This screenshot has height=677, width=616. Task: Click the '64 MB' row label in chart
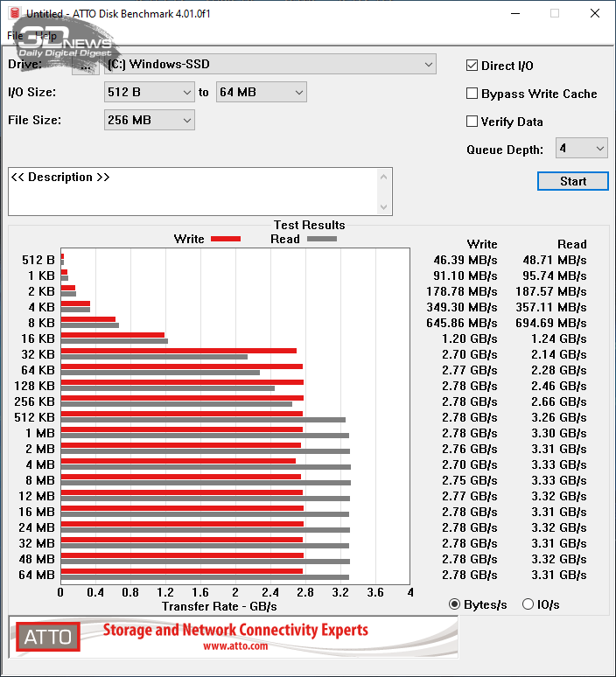[x=37, y=575]
